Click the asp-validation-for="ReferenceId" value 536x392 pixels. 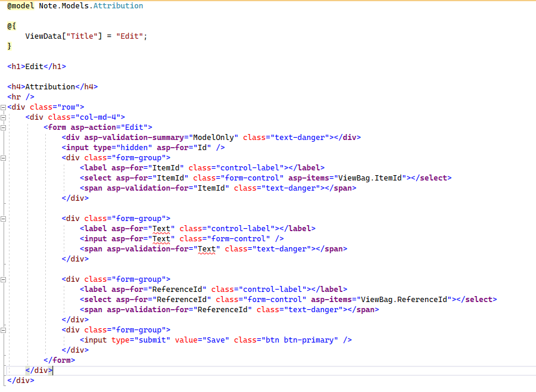[x=223, y=310]
